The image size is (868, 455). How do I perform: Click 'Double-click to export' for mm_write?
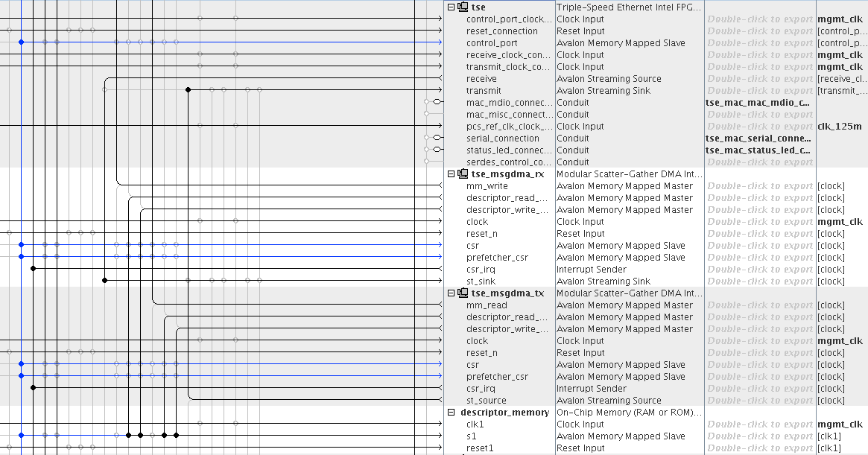[760, 186]
